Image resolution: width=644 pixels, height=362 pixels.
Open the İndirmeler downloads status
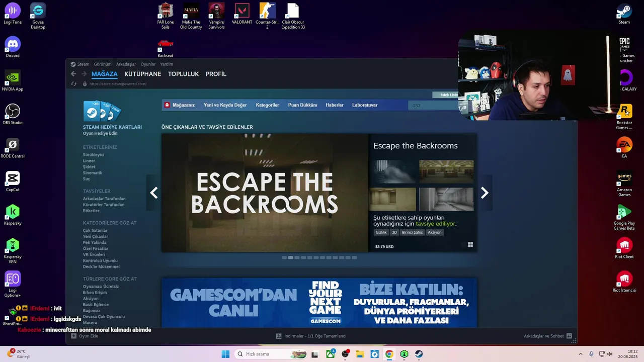pos(311,336)
